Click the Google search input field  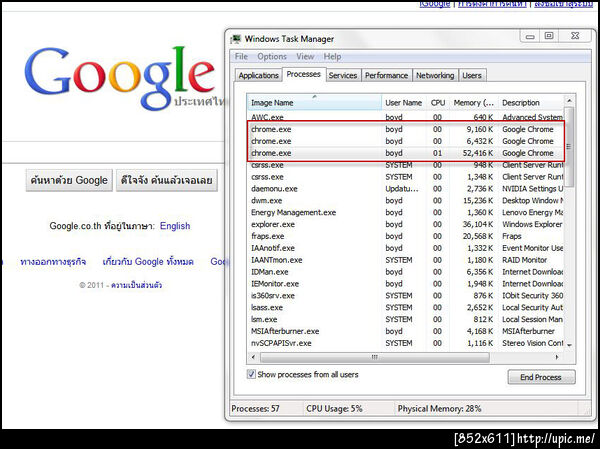tap(114, 152)
